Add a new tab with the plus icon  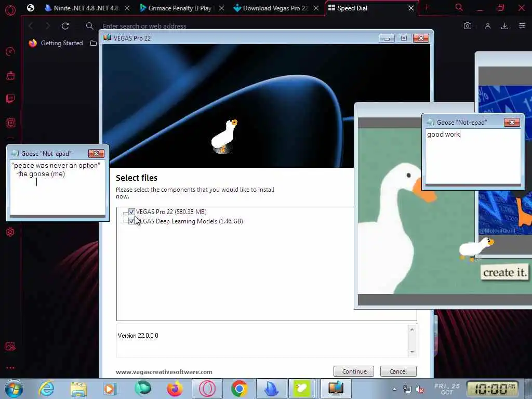(427, 7)
